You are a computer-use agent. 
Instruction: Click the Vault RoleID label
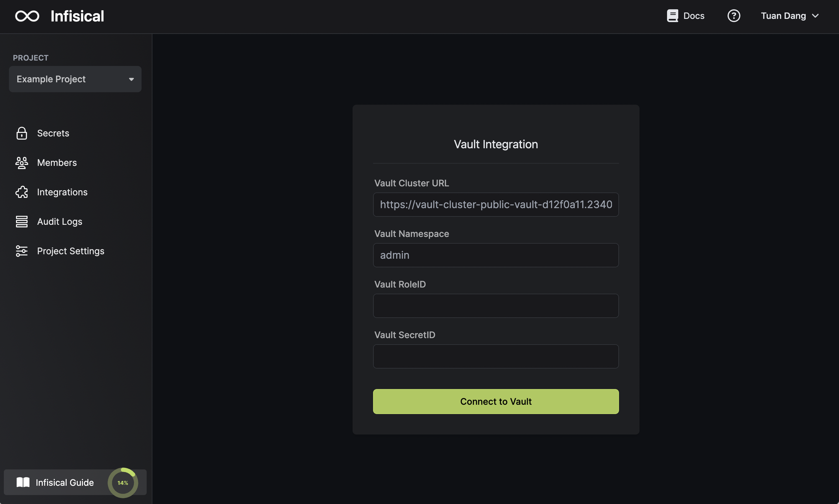point(400,284)
